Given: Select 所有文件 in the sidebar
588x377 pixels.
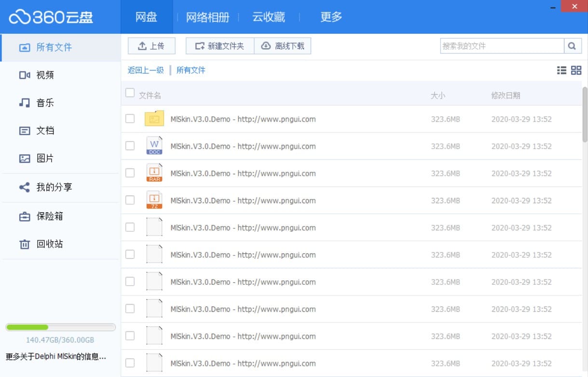Looking at the screenshot, I should click(60, 47).
